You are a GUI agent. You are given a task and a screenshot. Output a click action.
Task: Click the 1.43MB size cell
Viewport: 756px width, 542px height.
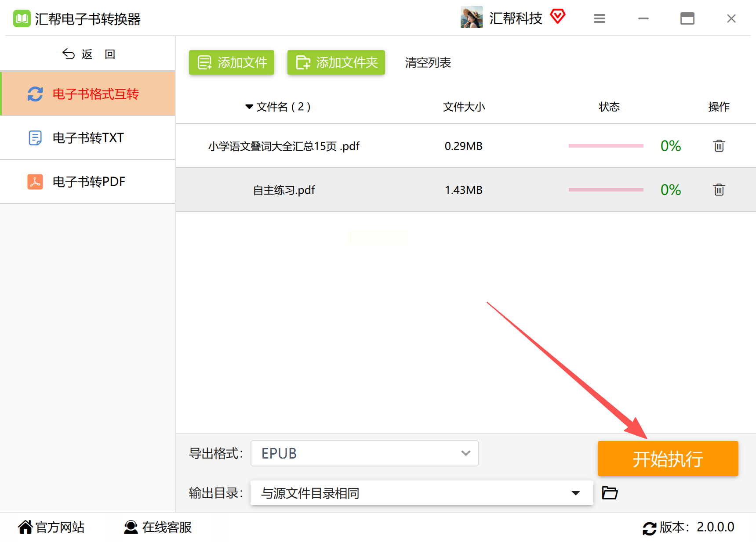464,190
